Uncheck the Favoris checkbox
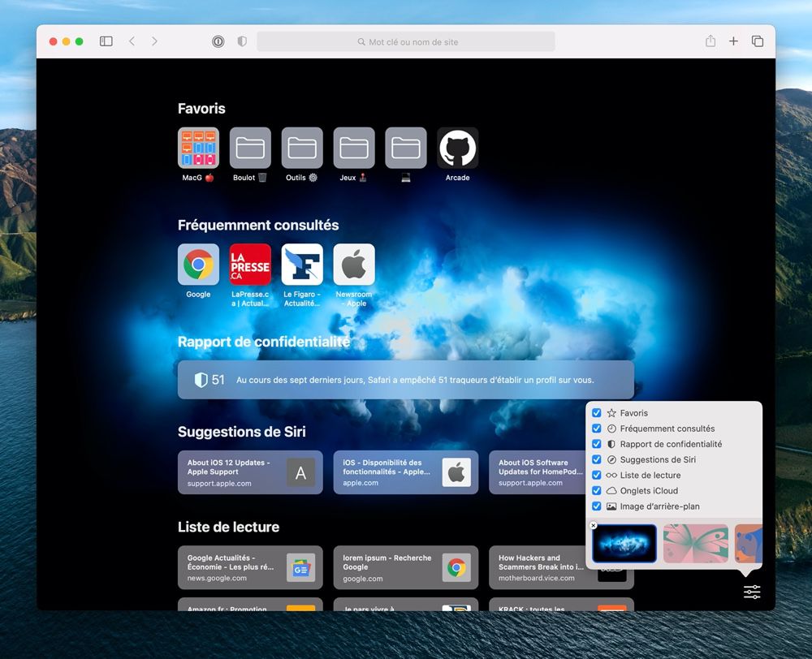Viewport: 812px width, 659px height. pos(597,413)
